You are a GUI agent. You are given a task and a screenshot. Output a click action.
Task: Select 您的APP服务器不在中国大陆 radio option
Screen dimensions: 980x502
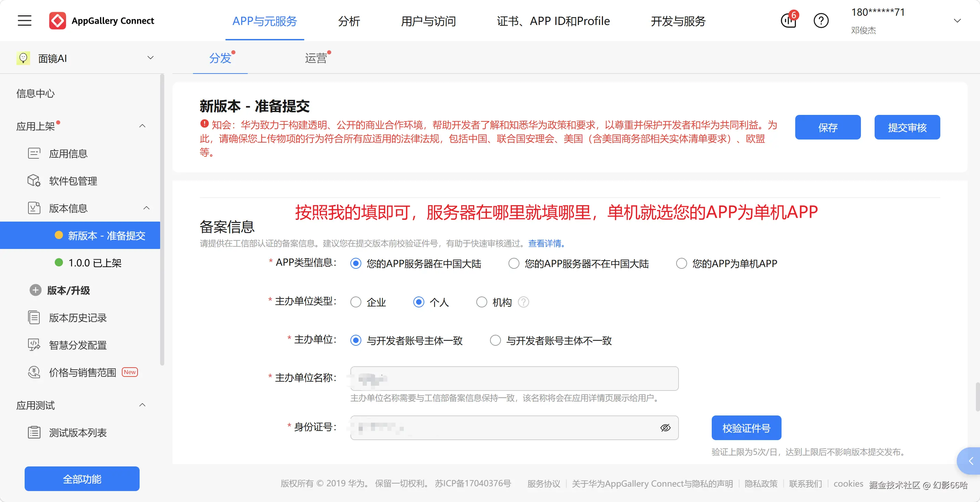[514, 264]
